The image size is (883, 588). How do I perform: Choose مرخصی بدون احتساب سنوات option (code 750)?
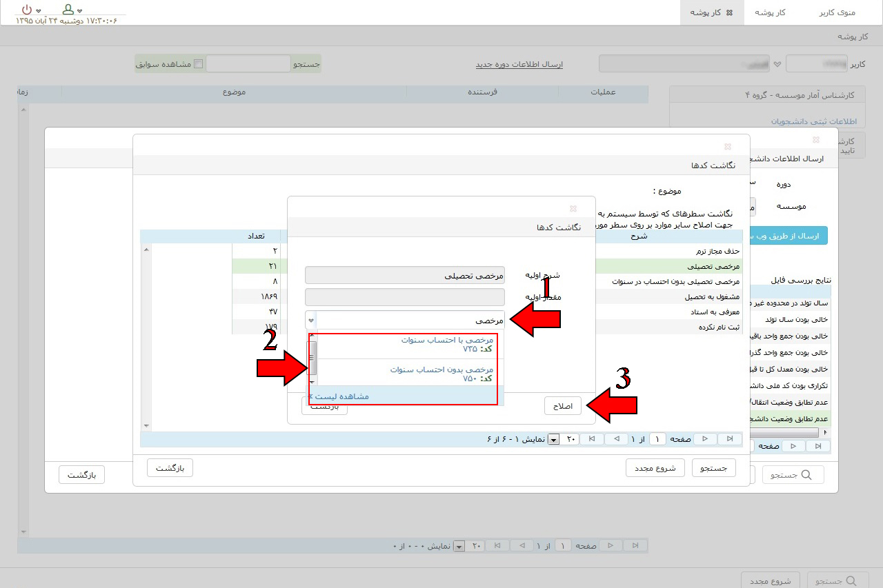(x=441, y=374)
